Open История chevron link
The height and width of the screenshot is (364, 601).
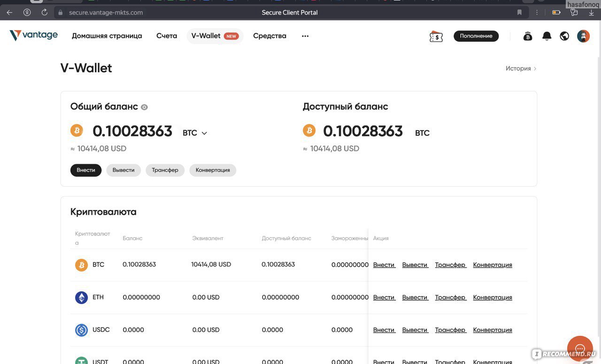[x=521, y=68]
